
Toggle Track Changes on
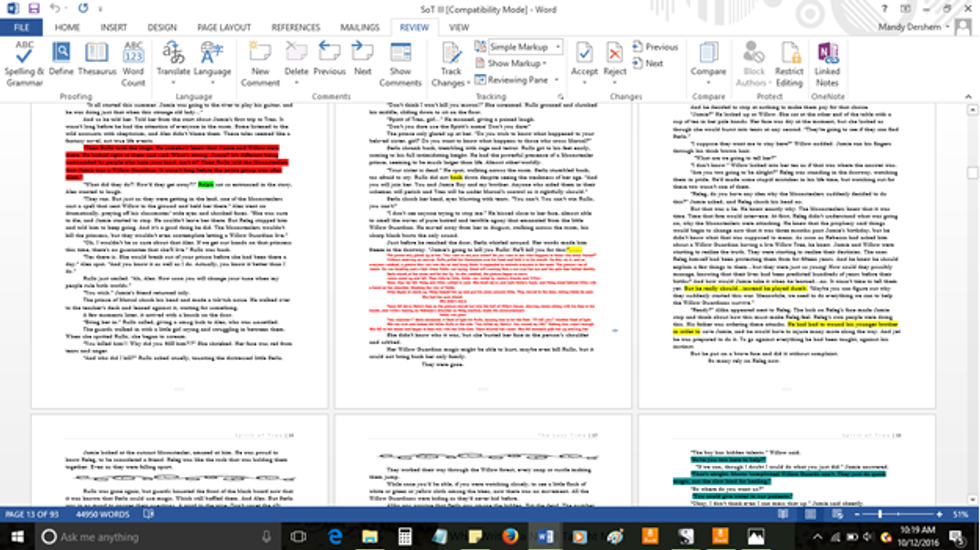452,60
